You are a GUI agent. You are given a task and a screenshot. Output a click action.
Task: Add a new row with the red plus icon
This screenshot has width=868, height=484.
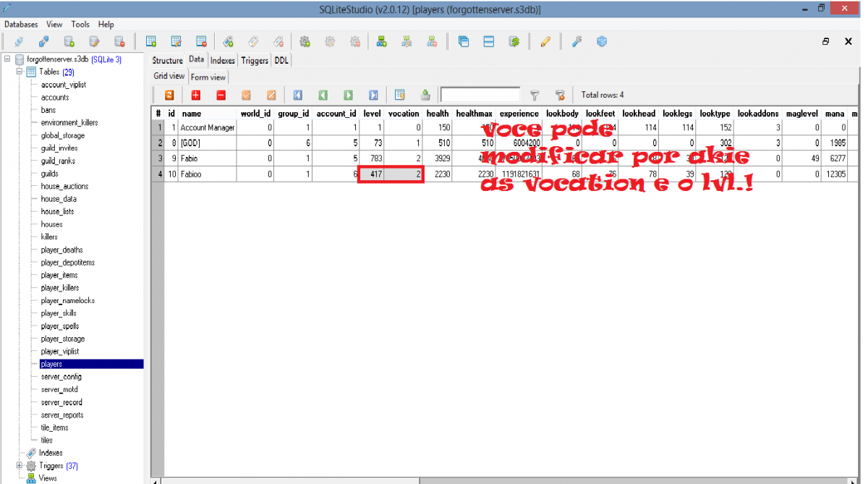pyautogui.click(x=196, y=95)
